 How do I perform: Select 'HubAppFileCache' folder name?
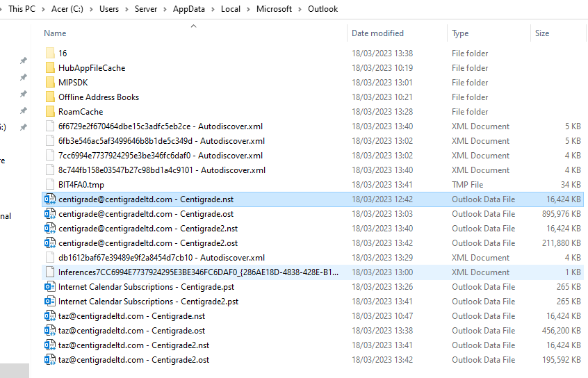point(92,68)
